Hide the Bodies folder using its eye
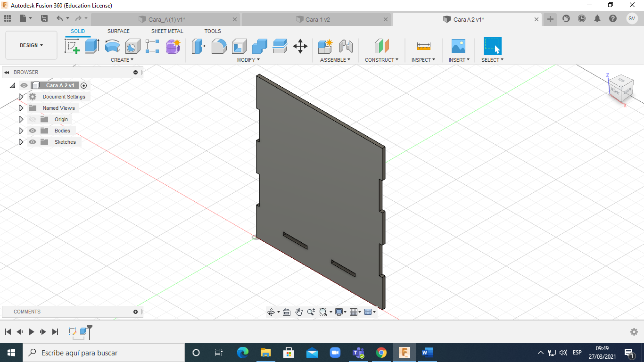Viewport: 644px width, 362px height. coord(33,131)
